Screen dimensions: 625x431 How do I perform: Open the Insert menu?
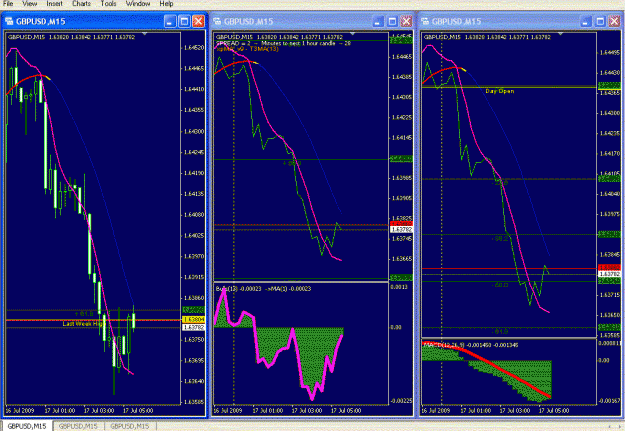(54, 4)
